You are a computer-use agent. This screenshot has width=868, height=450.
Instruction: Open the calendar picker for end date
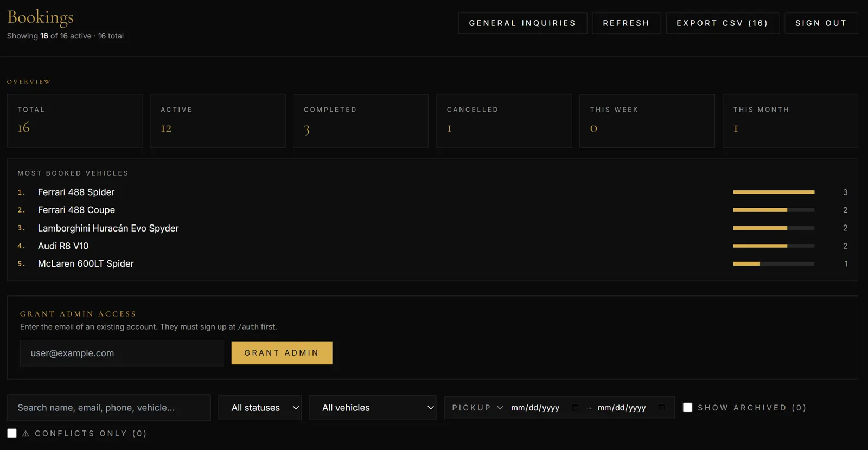(x=661, y=408)
